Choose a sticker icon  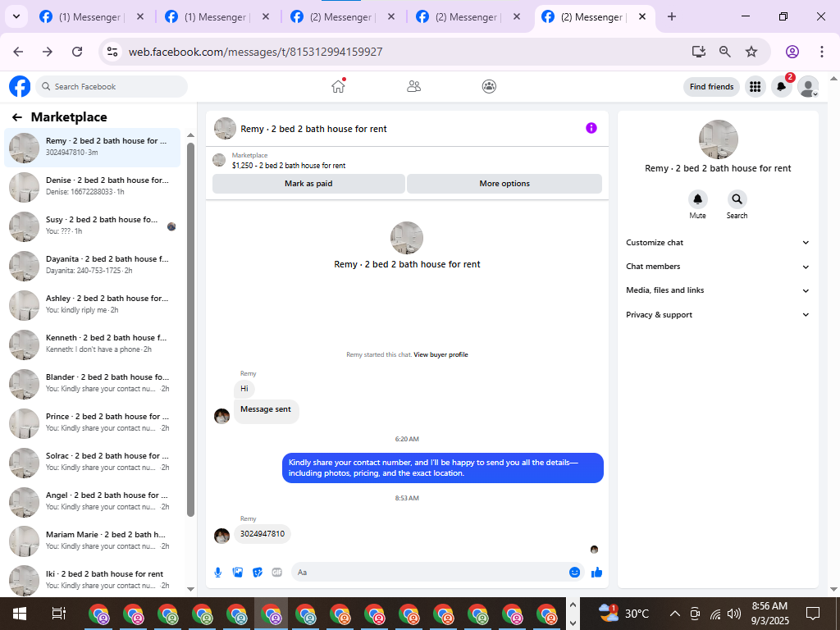pos(258,573)
